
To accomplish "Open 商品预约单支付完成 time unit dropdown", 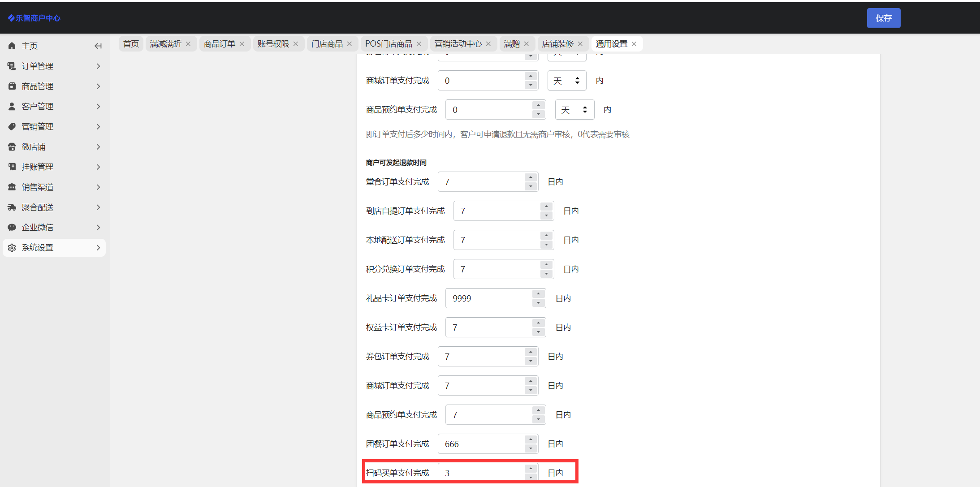I will pyautogui.click(x=574, y=110).
